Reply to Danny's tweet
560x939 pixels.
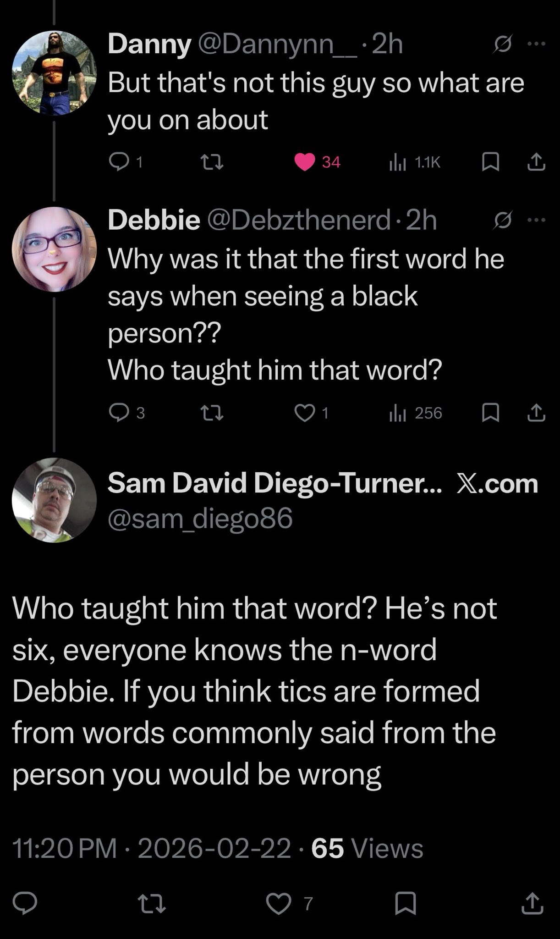[x=120, y=161]
